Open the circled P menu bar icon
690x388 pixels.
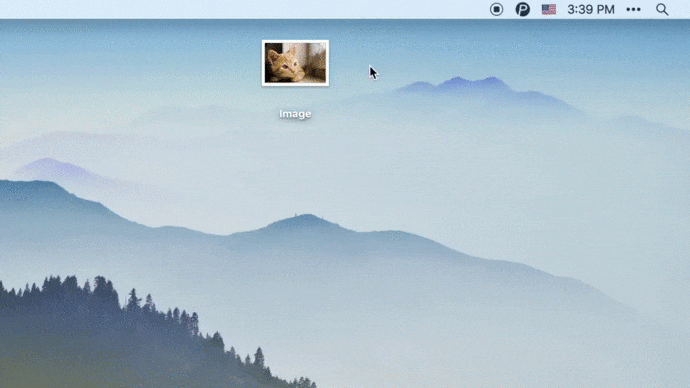coord(522,9)
